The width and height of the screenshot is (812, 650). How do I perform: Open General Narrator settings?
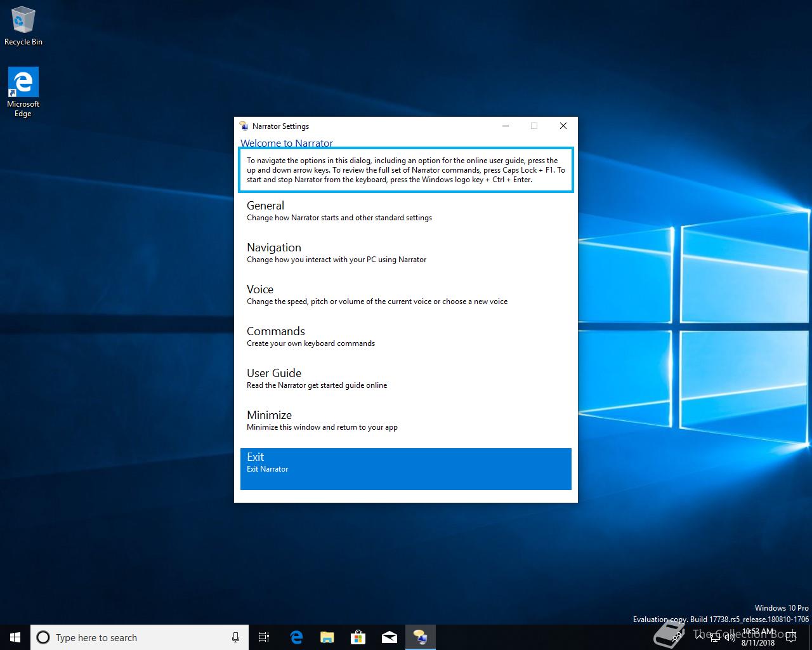click(405, 211)
